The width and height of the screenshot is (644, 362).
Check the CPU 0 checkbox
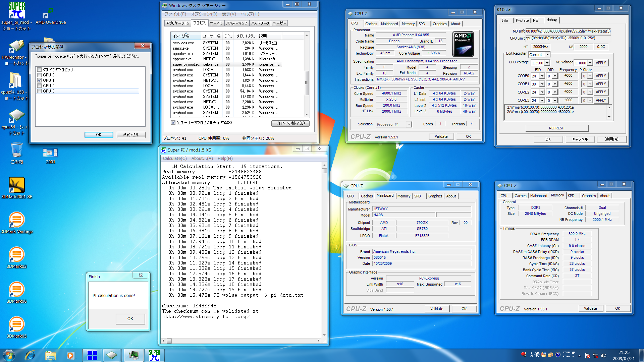click(x=40, y=75)
